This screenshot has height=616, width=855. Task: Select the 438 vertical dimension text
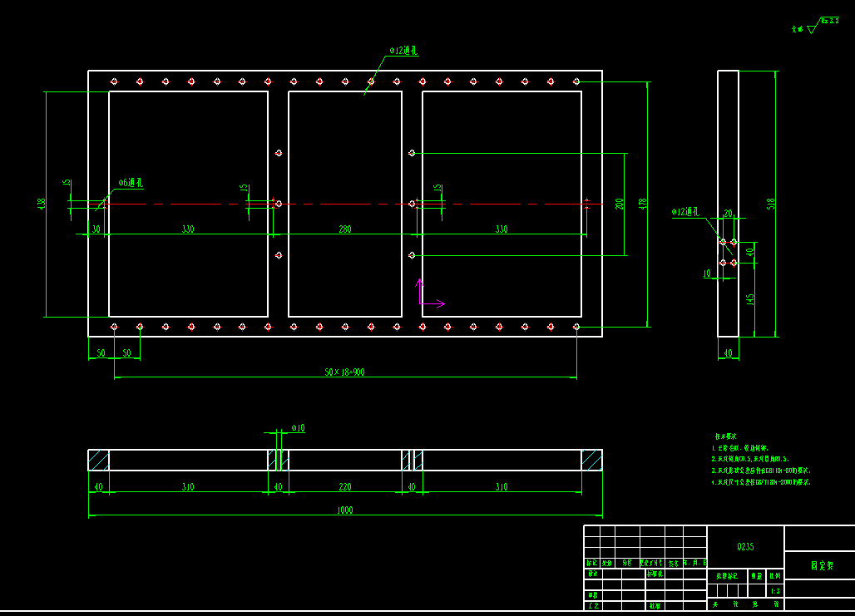pos(41,205)
